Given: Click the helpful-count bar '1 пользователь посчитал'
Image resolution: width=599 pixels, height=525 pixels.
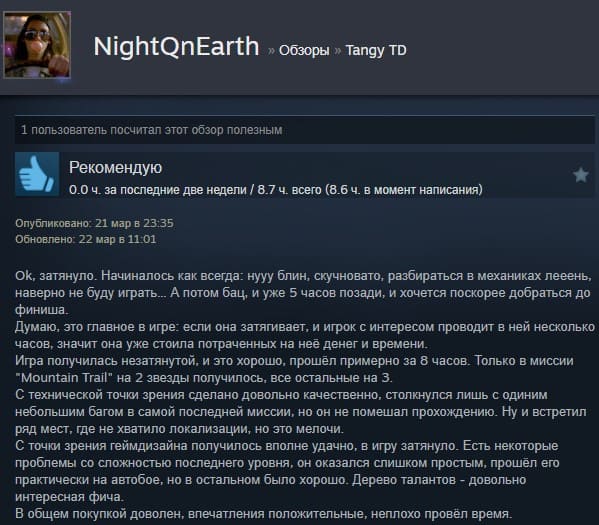Looking at the screenshot, I should click(x=304, y=130).
